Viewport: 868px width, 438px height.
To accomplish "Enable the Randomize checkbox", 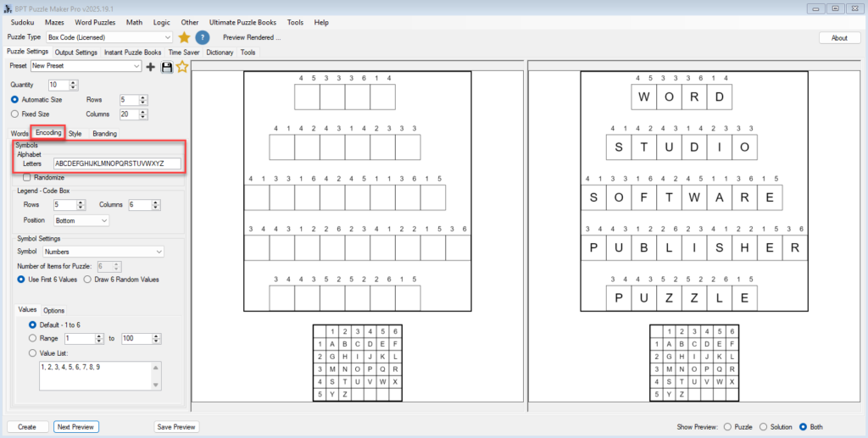I will (26, 178).
